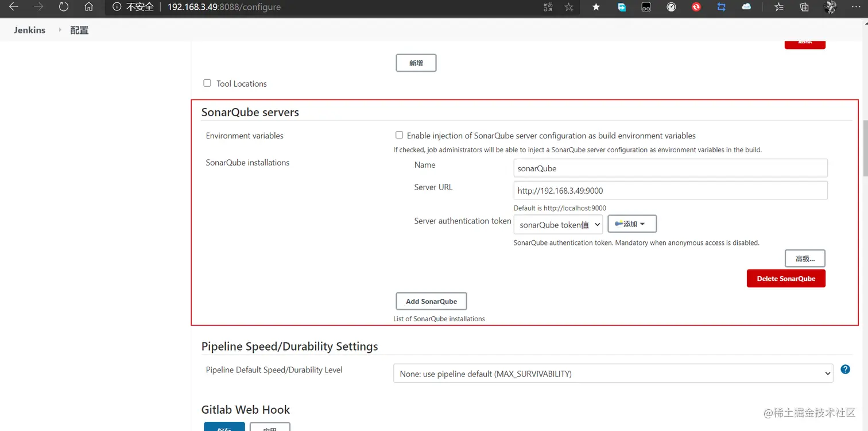
Task: Open the dark mask-face extension icon
Action: pyautogui.click(x=646, y=7)
